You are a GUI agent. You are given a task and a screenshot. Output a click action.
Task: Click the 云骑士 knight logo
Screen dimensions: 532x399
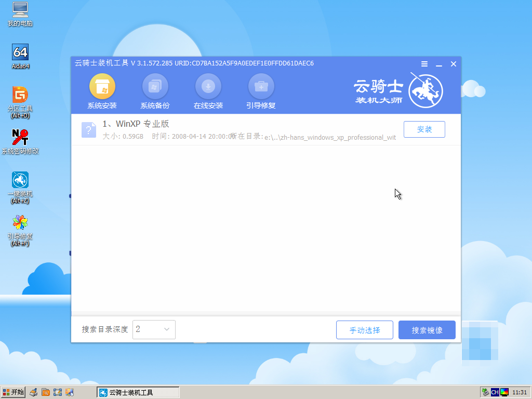[x=425, y=91]
